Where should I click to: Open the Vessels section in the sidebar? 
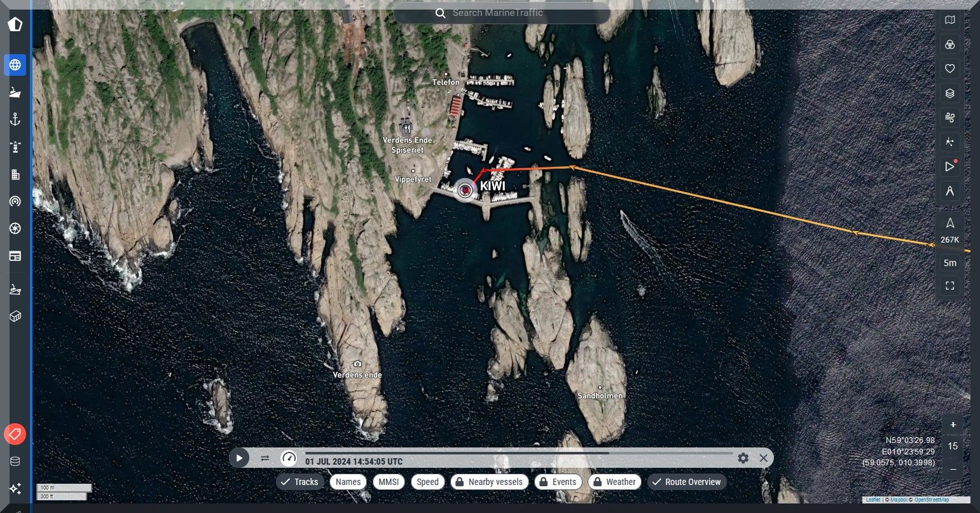click(x=15, y=92)
